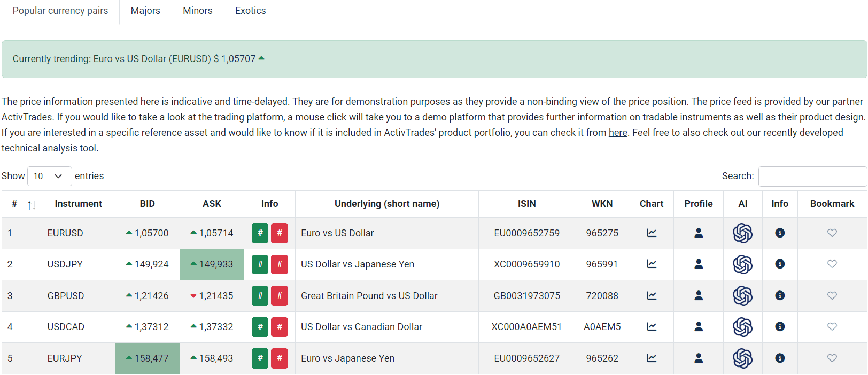
Task: Show the info circle icon for GBPUSD
Action: pos(780,295)
